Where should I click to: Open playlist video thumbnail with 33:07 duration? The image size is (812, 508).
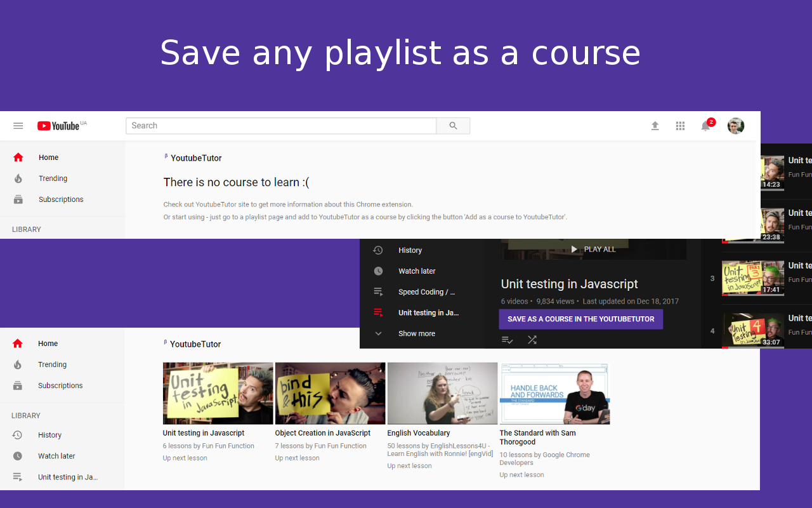753,330
